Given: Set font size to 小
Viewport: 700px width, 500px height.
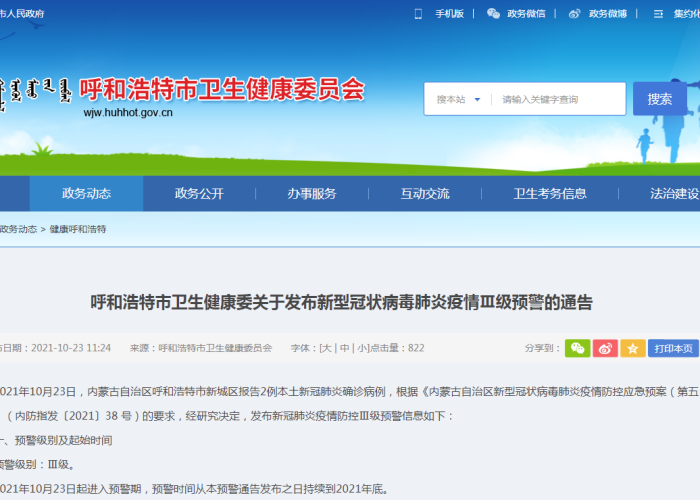Looking at the screenshot, I should coord(362,348).
